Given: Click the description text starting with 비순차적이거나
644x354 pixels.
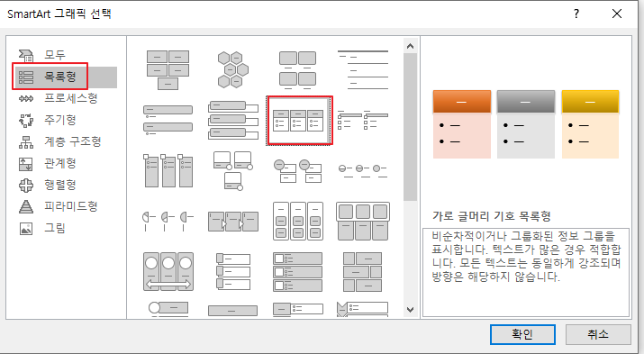Looking at the screenshot, I should pos(526,256).
